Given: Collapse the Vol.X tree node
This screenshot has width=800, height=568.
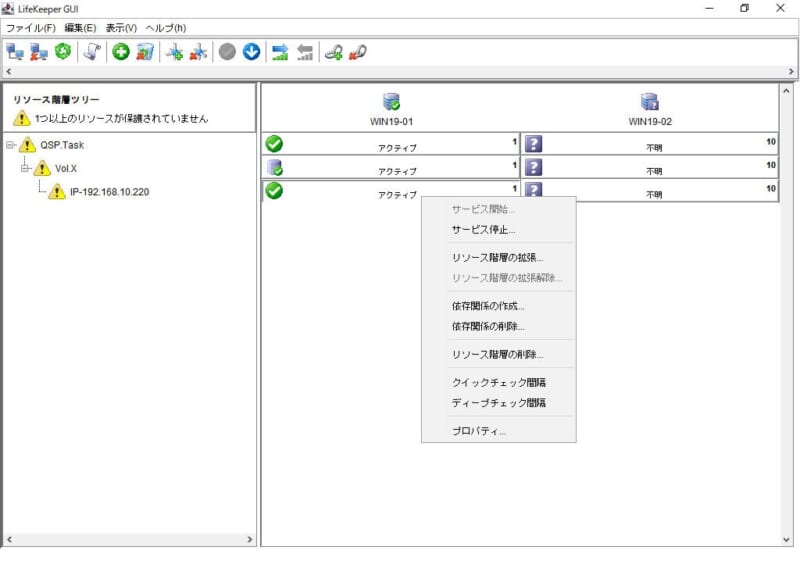Looking at the screenshot, I should coord(26,169).
